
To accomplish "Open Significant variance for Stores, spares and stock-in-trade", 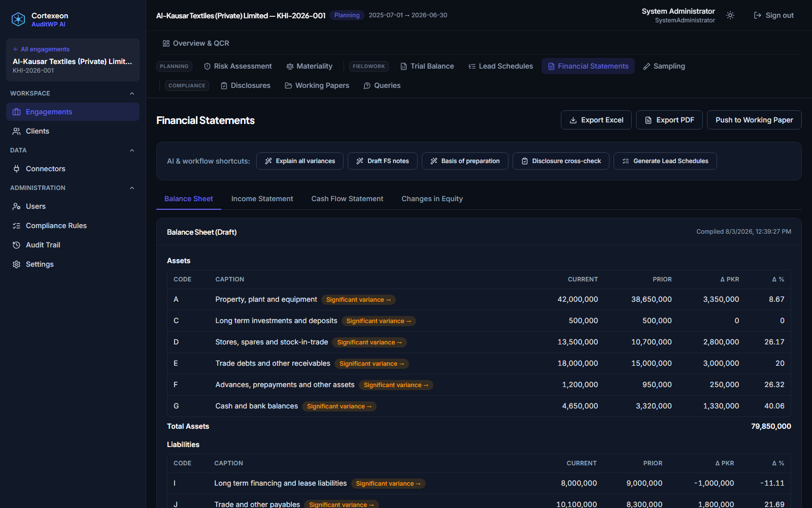I will (x=369, y=342).
